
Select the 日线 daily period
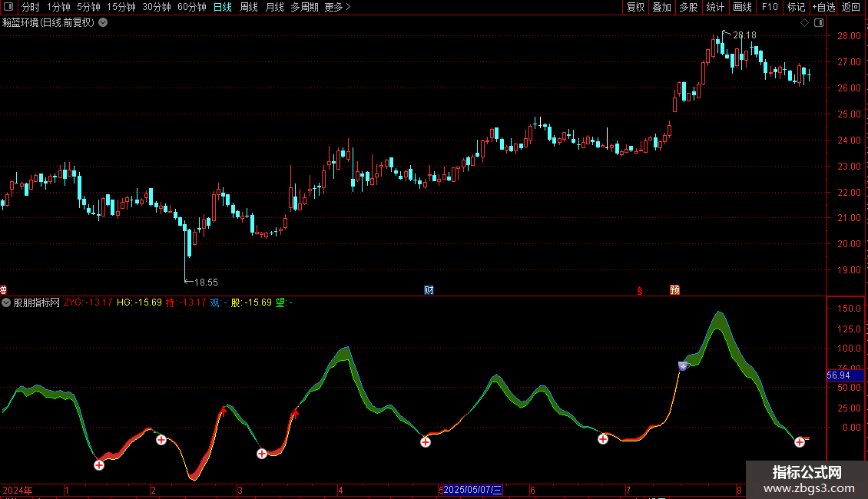click(x=223, y=7)
